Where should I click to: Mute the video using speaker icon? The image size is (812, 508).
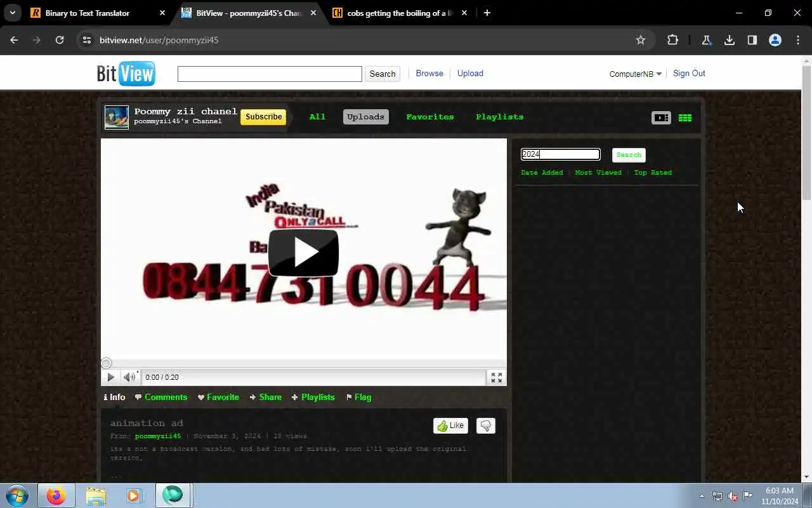coord(129,377)
